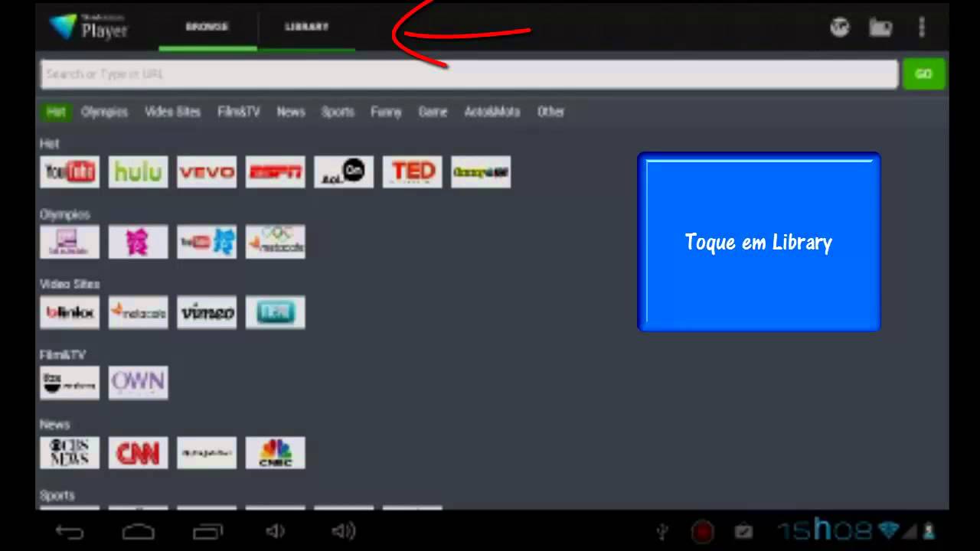Open the VEVO site tile
This screenshot has height=551, width=980.
[207, 172]
